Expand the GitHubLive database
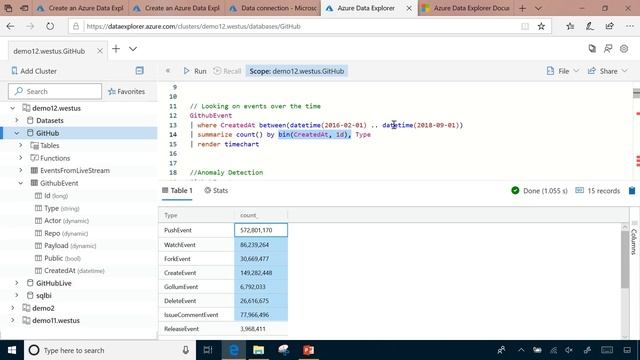This screenshot has height=360, width=640. click(17, 283)
